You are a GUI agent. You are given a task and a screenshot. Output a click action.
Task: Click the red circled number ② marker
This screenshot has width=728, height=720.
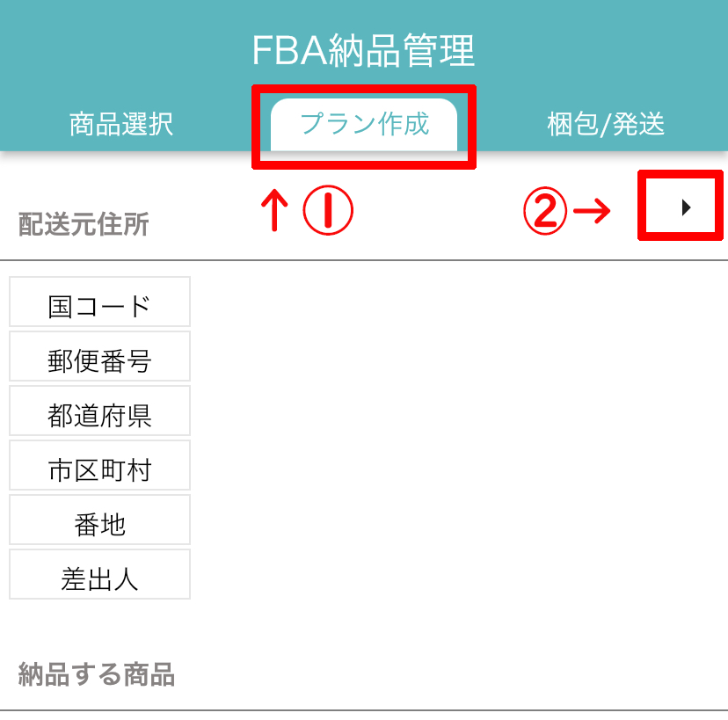click(543, 211)
